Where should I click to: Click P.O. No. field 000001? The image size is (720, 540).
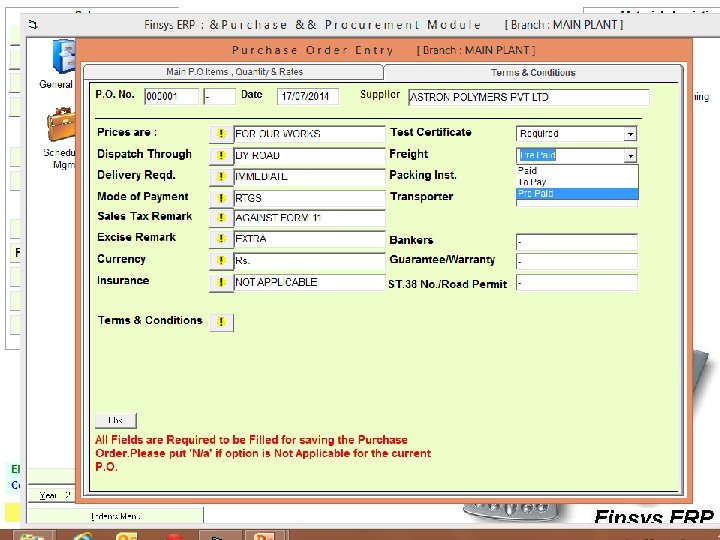pyautogui.click(x=171, y=96)
